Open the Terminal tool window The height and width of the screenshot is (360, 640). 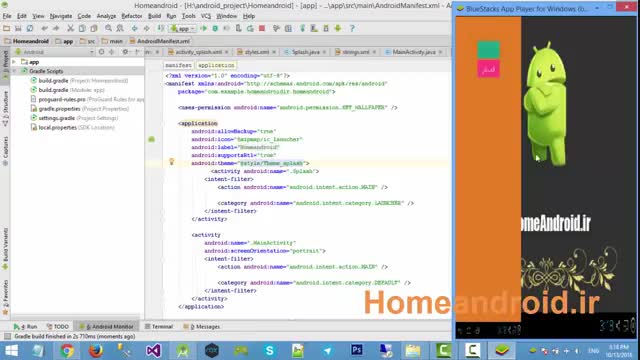pyautogui.click(x=159, y=327)
